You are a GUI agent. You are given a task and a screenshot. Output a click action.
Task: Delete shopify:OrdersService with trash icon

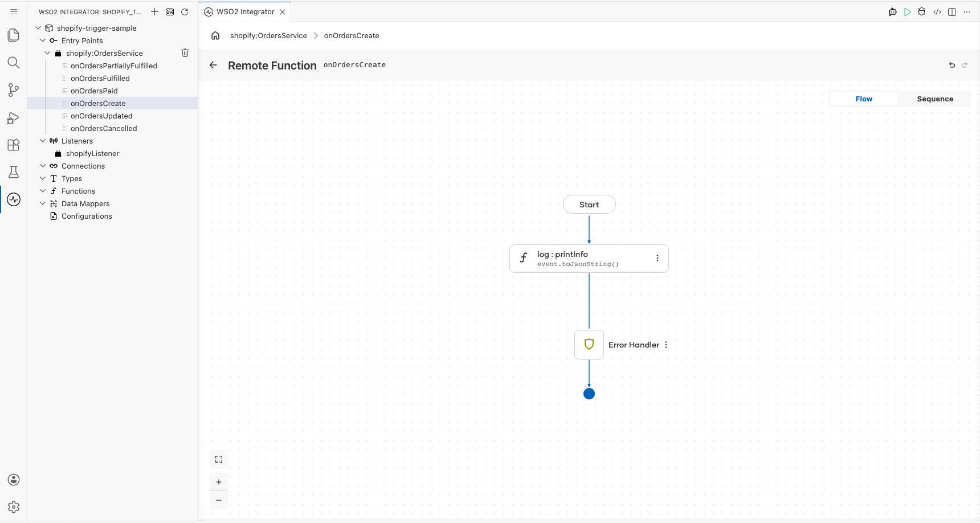coord(185,53)
